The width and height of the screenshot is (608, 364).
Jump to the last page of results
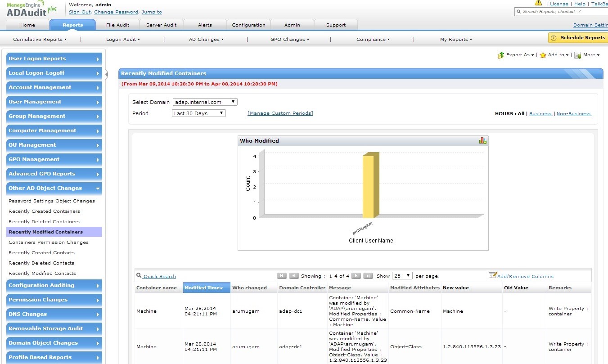point(368,276)
